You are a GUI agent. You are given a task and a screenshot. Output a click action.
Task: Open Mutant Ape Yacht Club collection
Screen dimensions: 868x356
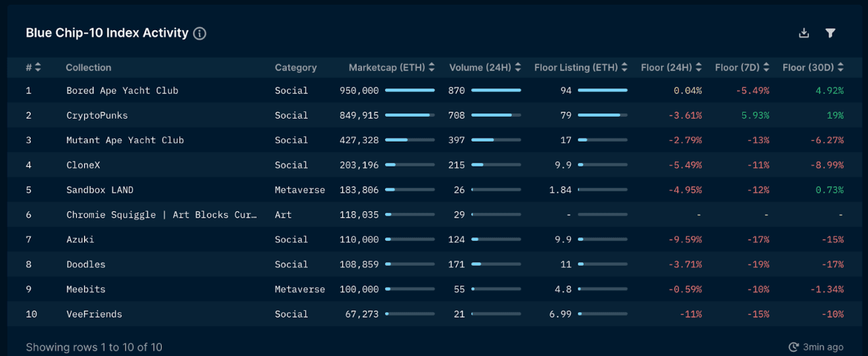pyautogui.click(x=125, y=140)
